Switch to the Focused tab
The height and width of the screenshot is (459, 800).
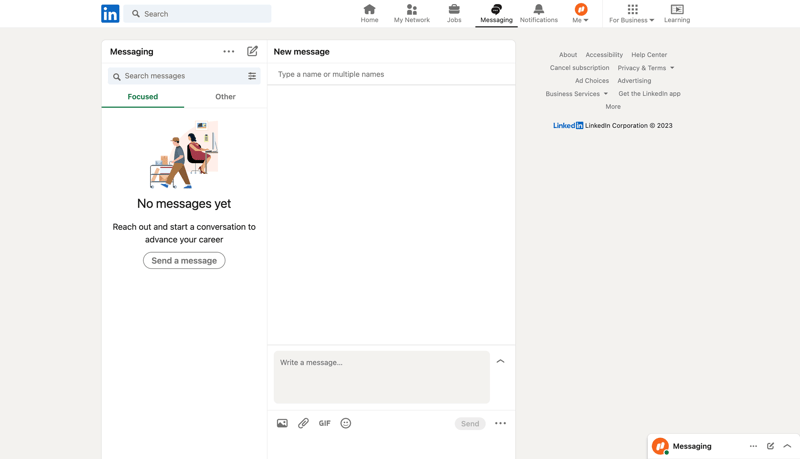tap(143, 97)
